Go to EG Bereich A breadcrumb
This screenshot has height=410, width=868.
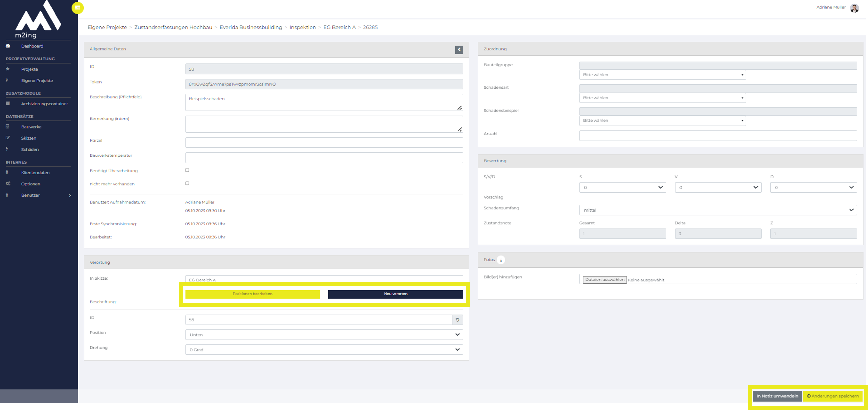[339, 27]
